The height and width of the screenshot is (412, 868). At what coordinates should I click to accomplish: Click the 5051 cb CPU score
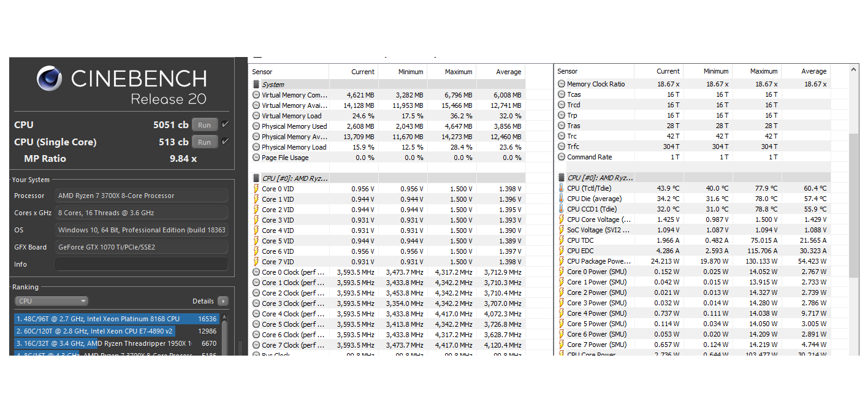pos(171,124)
